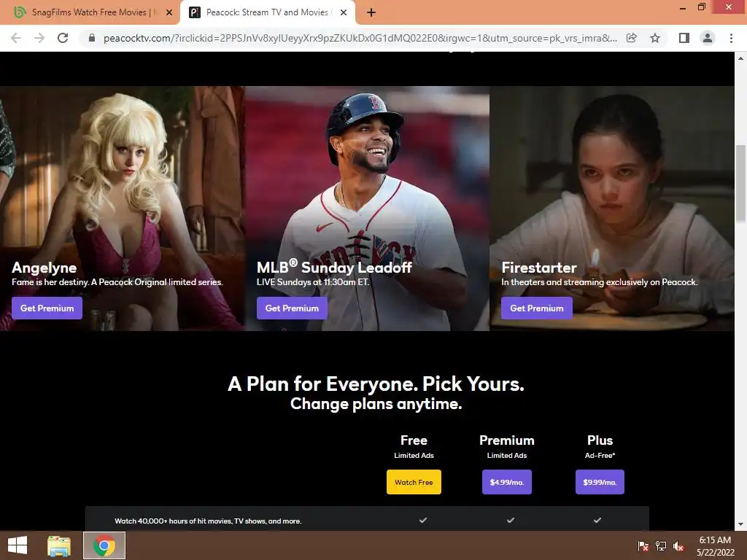Click 'LIVE Sundays at 11:30am ET.' text
This screenshot has height=560, width=747.
tap(313, 282)
